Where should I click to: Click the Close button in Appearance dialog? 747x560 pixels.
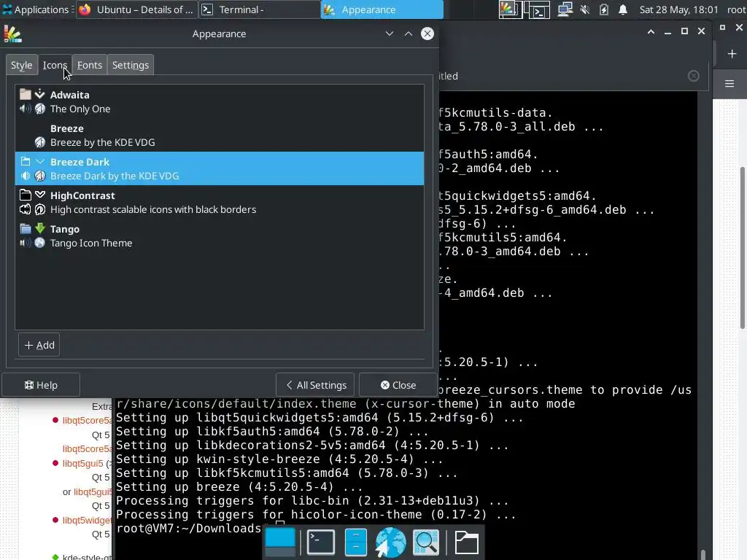click(398, 385)
